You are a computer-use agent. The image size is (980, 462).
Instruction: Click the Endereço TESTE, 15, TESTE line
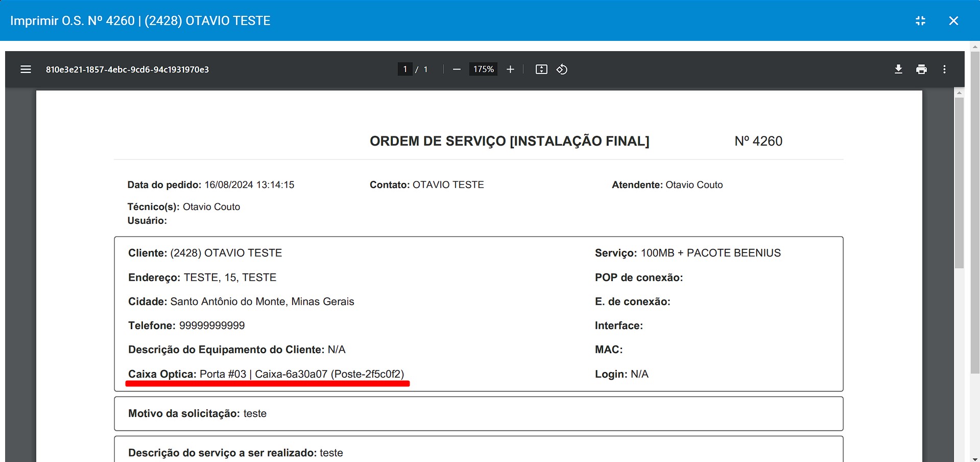202,278
